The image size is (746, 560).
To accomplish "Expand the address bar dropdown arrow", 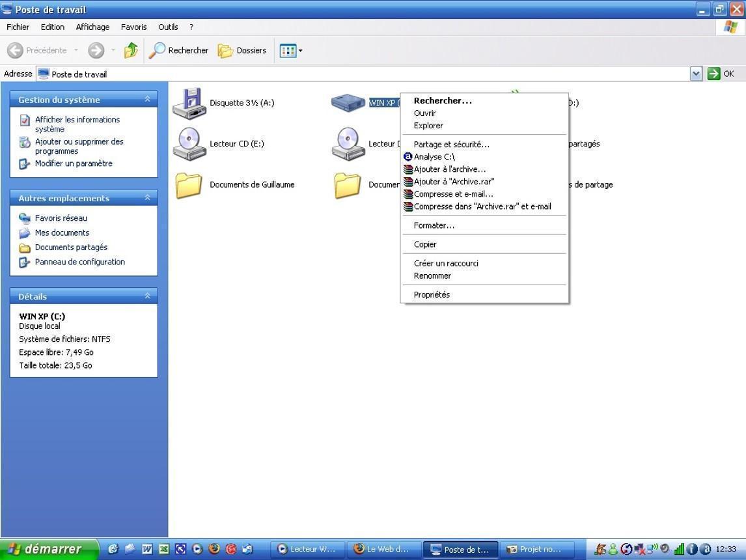I will point(696,74).
